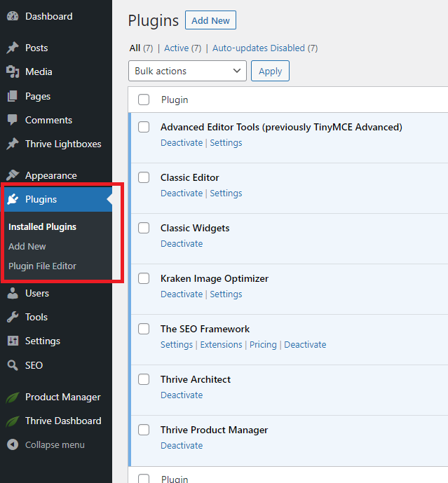Deactivate the Classic Editor plugin
Screen dimensions: 448x483
coord(182,193)
